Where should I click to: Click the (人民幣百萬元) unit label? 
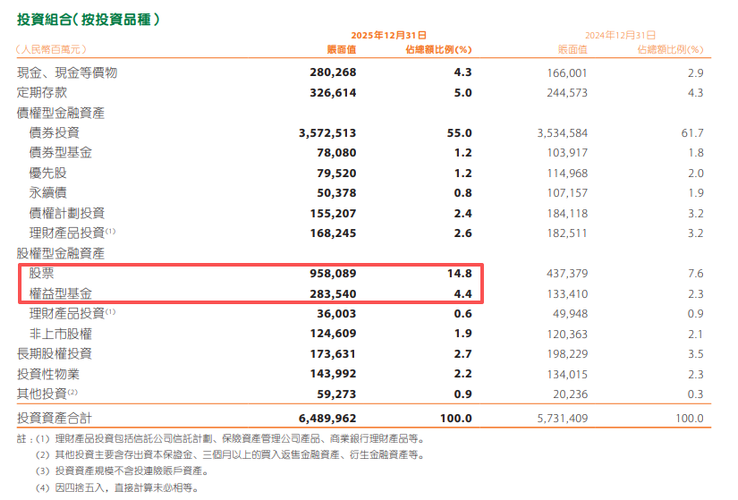[x=51, y=49]
